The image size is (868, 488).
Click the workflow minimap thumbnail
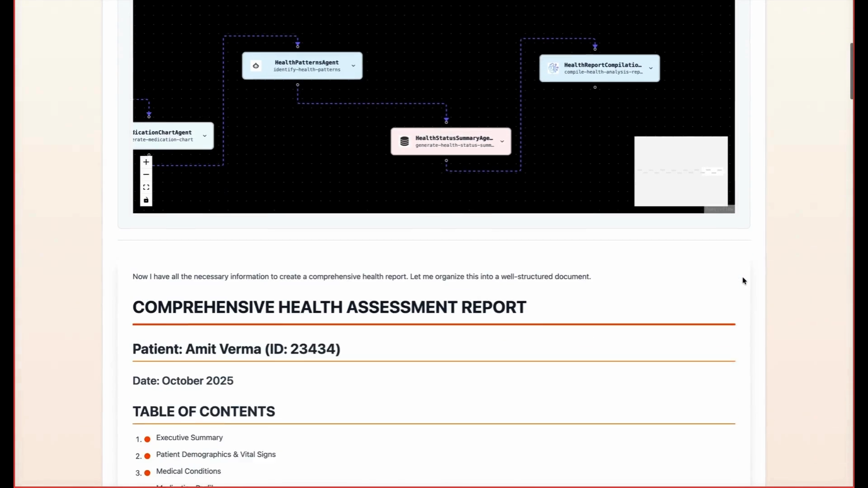681,171
